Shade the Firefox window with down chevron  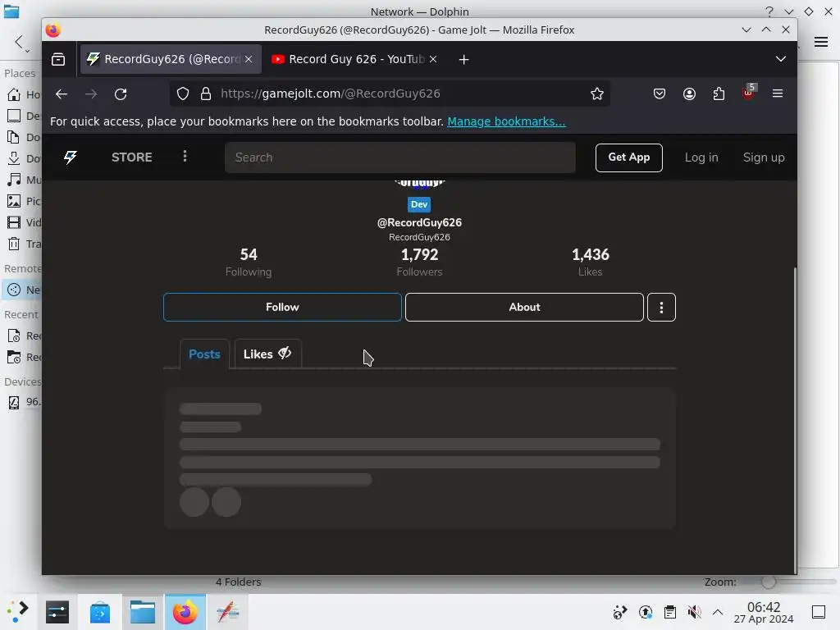tap(746, 30)
